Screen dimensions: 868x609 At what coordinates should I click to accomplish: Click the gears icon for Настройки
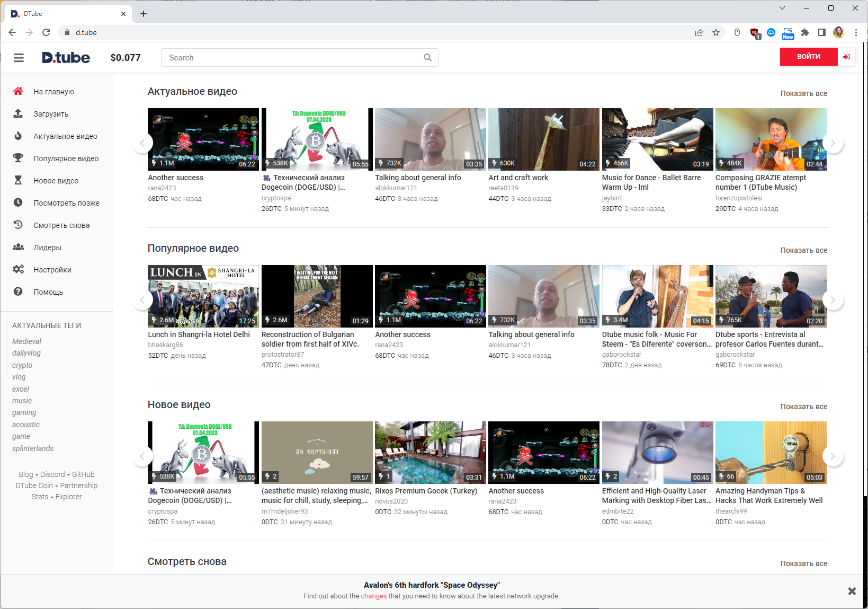point(18,269)
